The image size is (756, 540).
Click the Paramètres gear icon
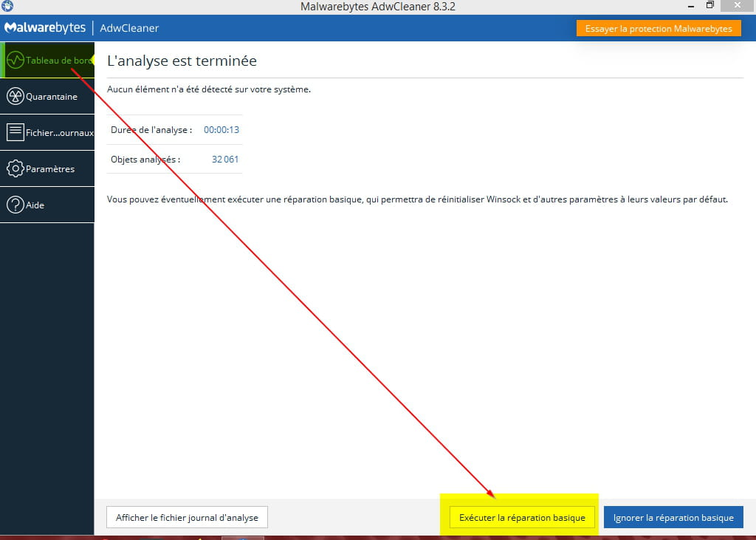(x=16, y=168)
